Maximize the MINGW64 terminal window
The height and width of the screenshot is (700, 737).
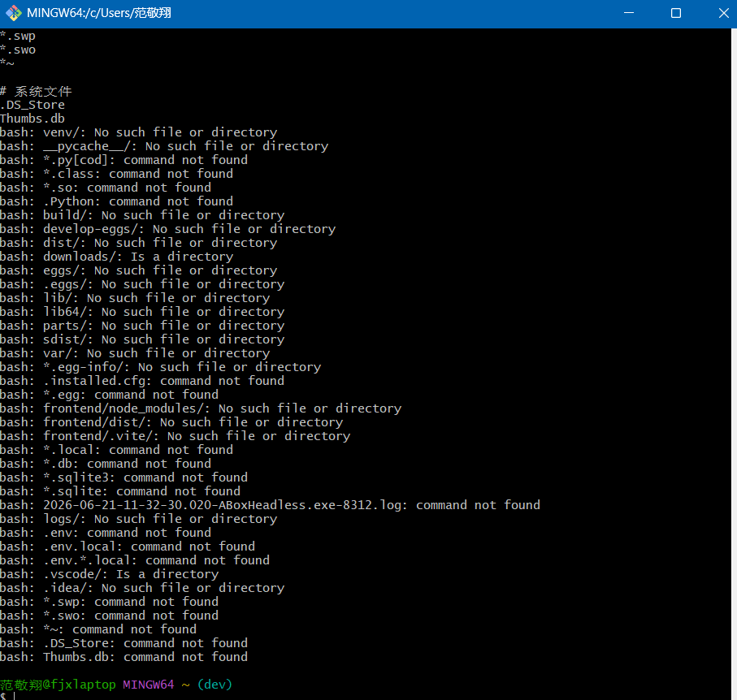point(676,13)
